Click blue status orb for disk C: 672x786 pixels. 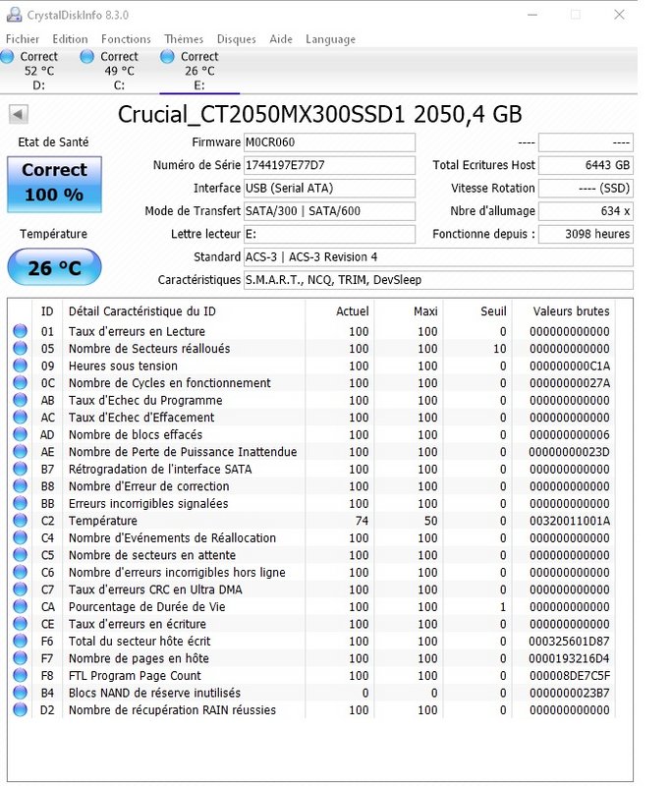tap(87, 57)
